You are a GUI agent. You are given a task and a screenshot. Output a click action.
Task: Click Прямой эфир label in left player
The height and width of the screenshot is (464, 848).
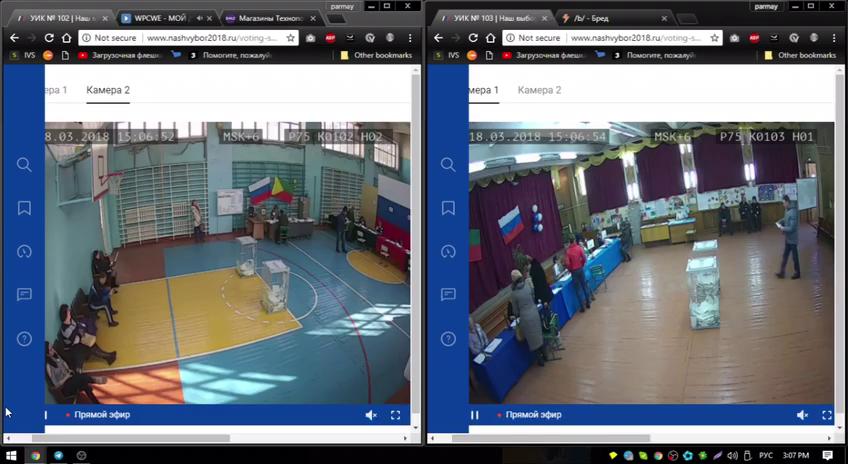[x=102, y=415]
